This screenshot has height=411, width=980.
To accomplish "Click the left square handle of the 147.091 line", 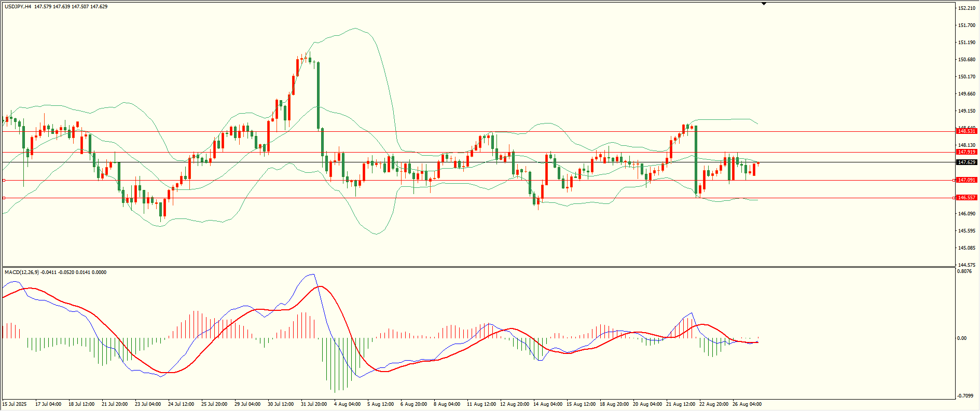I will pyautogui.click(x=4, y=180).
